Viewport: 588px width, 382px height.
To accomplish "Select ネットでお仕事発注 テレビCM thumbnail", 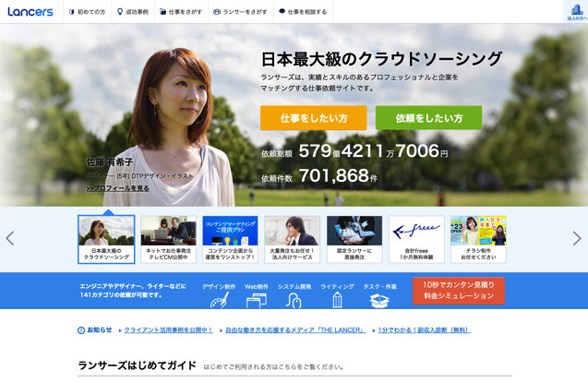I will click(x=168, y=240).
